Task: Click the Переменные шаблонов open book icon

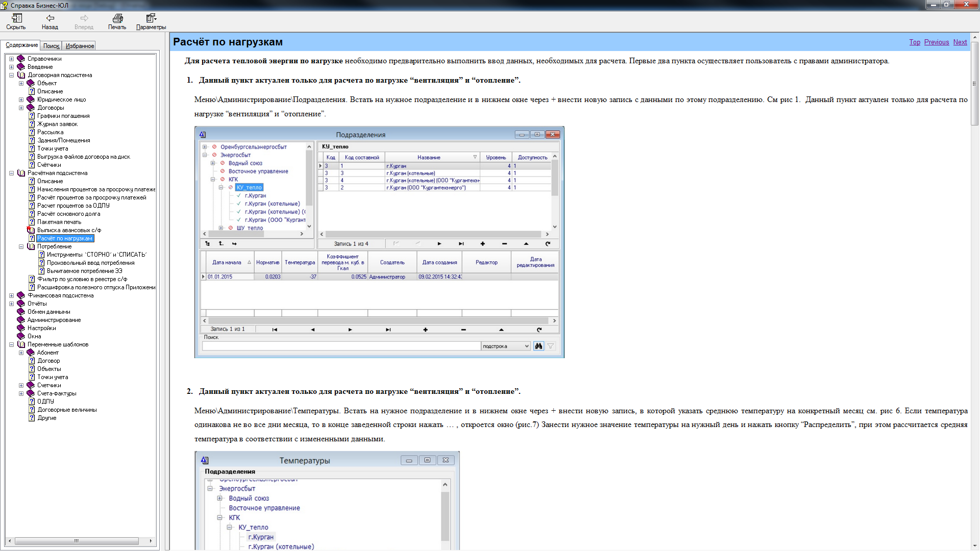Action: [x=21, y=344]
